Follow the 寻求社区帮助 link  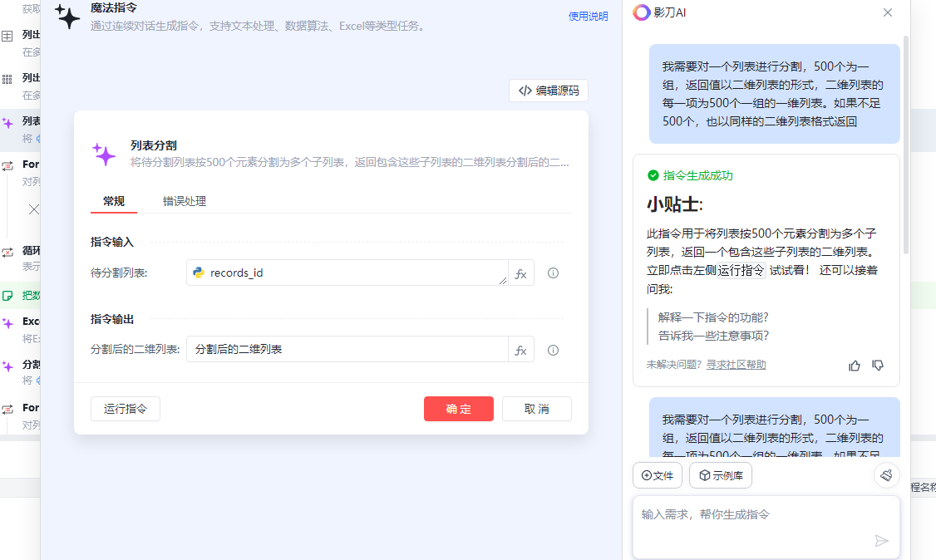[736, 365]
